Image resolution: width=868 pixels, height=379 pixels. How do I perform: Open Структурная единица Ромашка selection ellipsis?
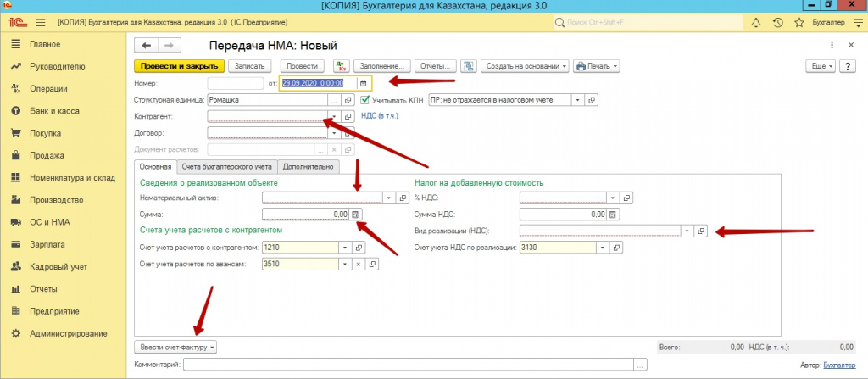point(334,100)
